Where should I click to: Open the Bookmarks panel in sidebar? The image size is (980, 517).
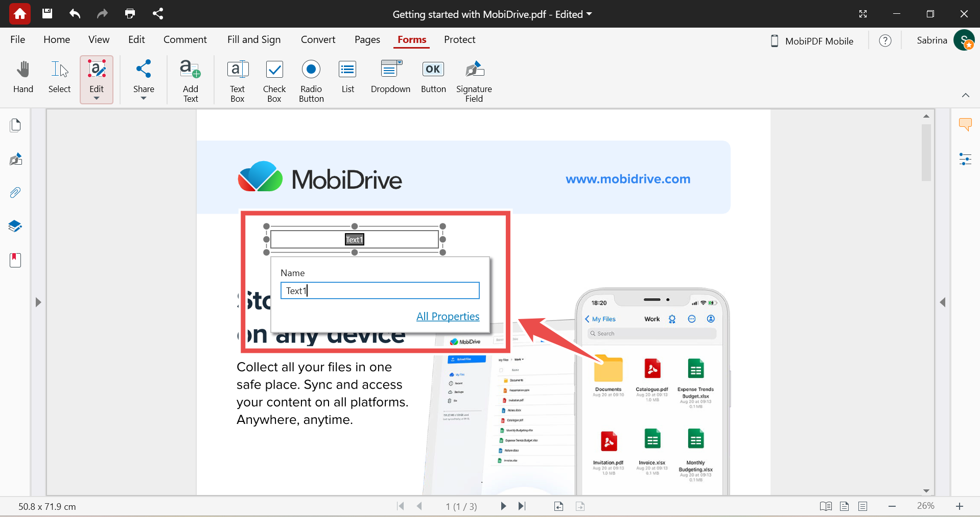tap(15, 260)
